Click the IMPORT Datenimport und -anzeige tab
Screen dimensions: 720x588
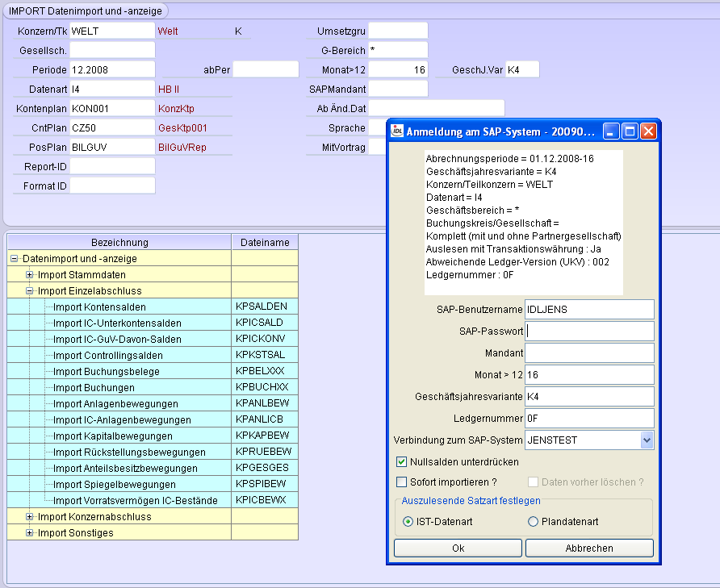tap(86, 10)
